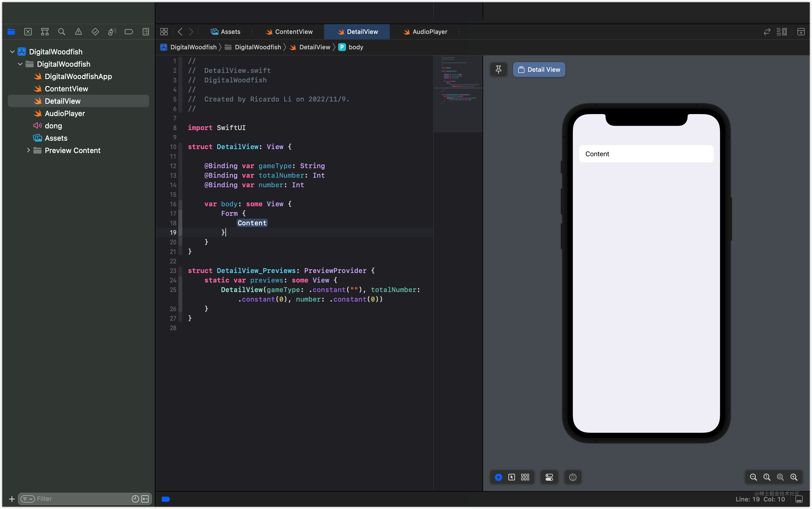Switch to the DetailView tab
This screenshot has height=509, width=812.
pyautogui.click(x=357, y=32)
